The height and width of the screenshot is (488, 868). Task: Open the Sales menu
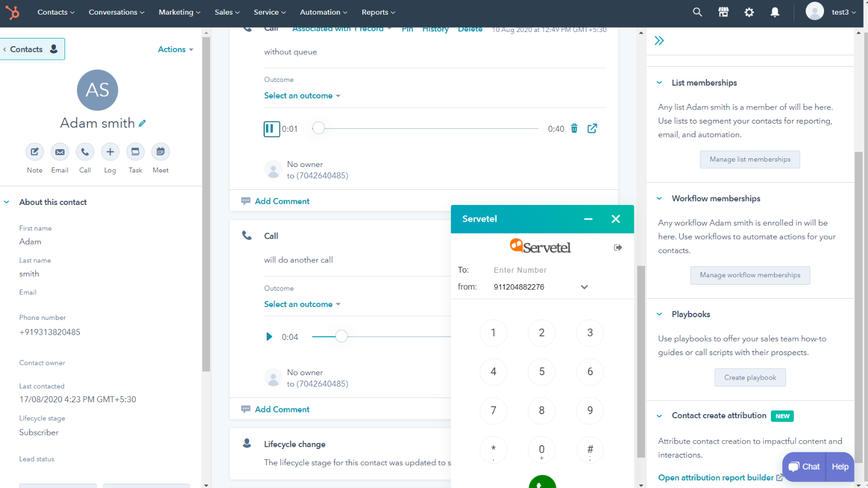(x=227, y=12)
